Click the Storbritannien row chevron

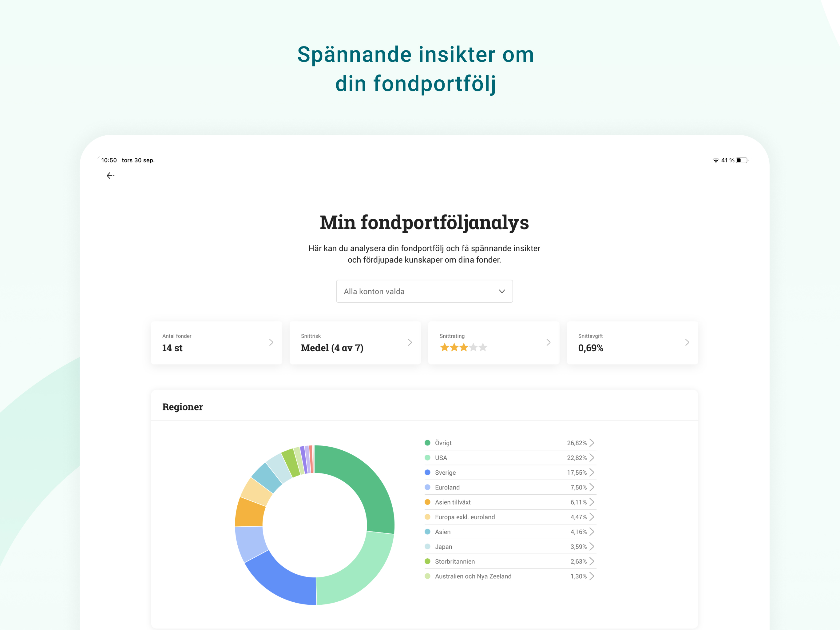coord(592,561)
